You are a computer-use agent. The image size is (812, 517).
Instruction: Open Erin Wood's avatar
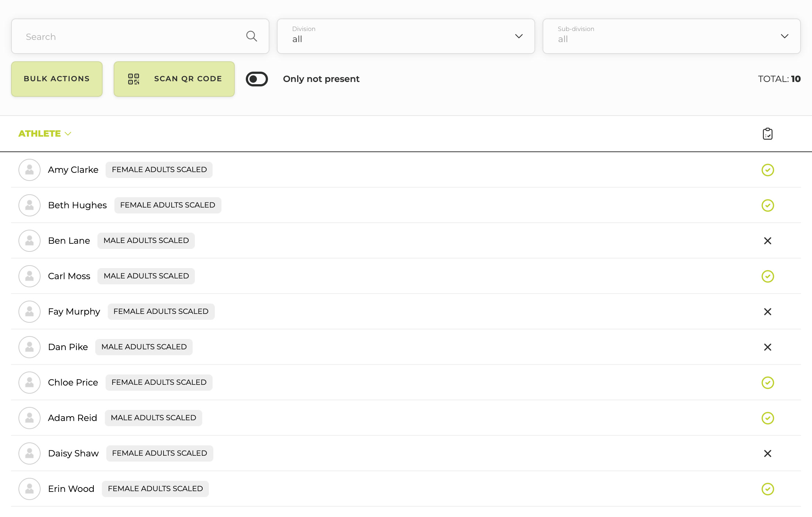tap(30, 489)
